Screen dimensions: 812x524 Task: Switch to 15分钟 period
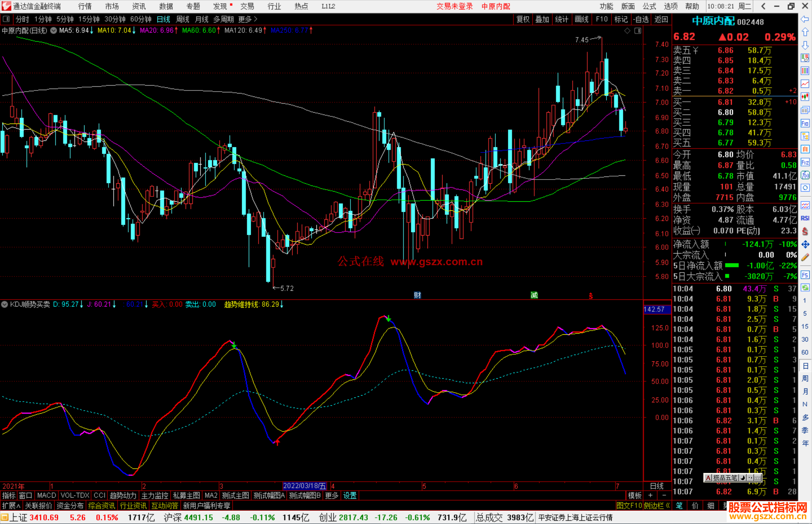[x=89, y=19]
